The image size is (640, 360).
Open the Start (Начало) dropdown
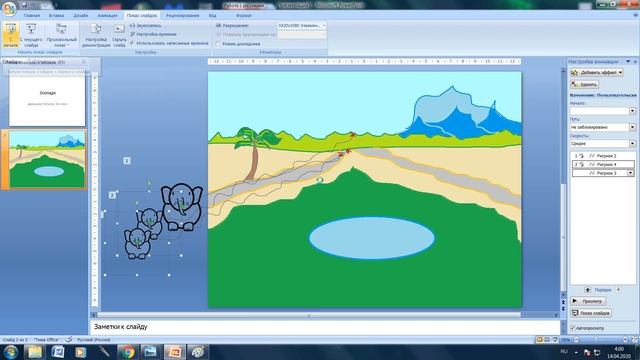point(632,111)
